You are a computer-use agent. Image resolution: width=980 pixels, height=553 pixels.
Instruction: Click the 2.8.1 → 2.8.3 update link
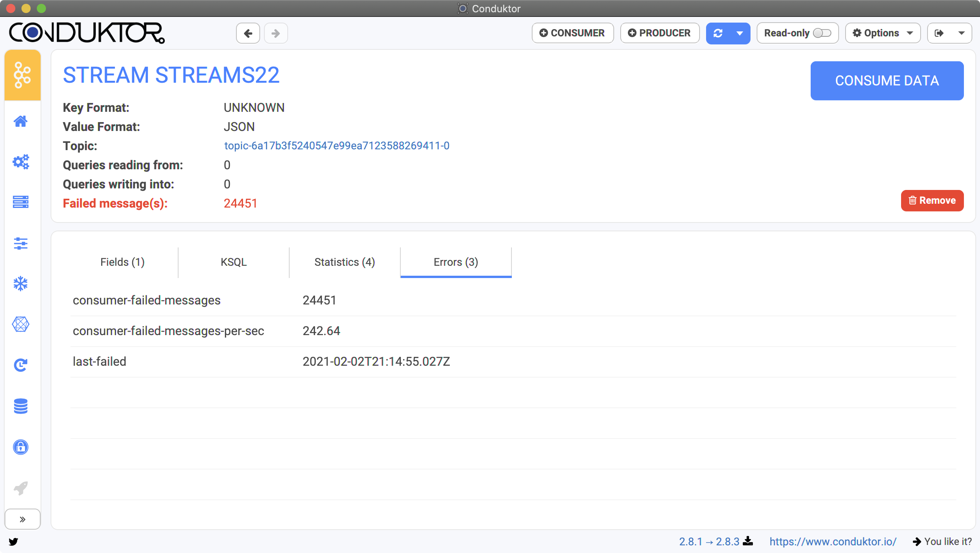coord(709,542)
